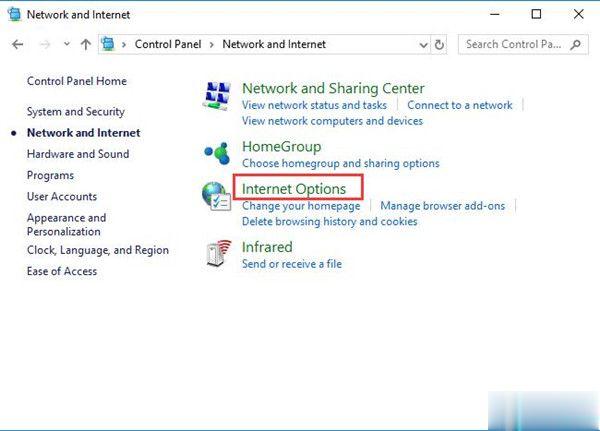Open Hardware and Sound category

pos(78,154)
